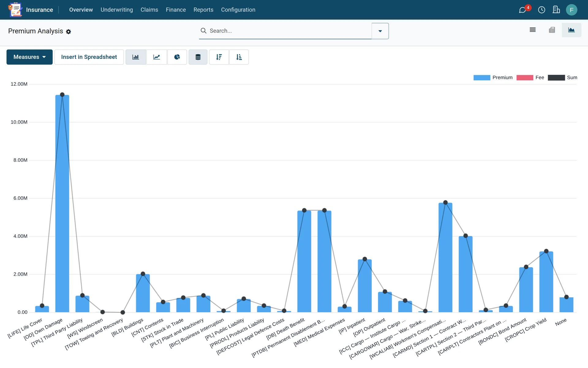
Task: Open the messages notification icon
Action: pos(522,10)
